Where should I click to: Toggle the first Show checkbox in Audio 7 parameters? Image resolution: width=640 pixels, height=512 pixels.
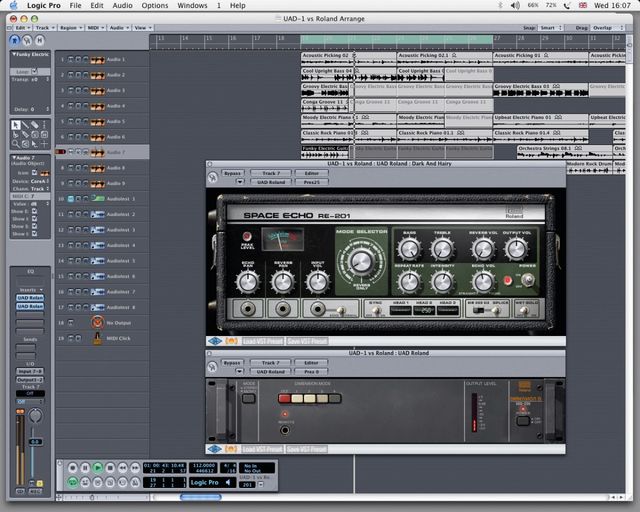34,211
